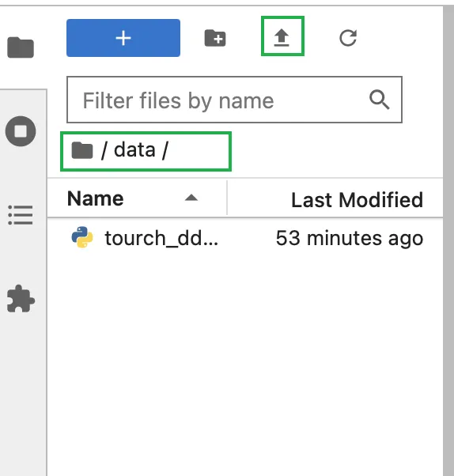
Task: Click the 53 minutes ago timestamp
Action: click(350, 238)
